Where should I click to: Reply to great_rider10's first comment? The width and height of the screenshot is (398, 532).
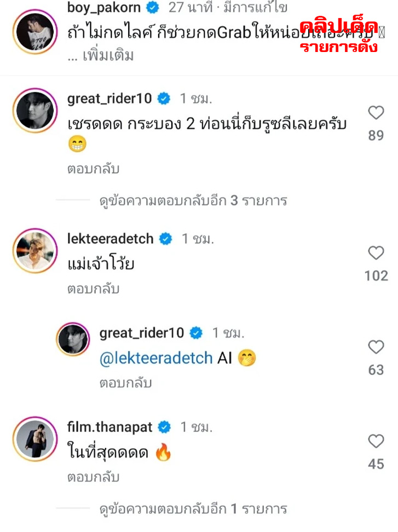tap(93, 169)
